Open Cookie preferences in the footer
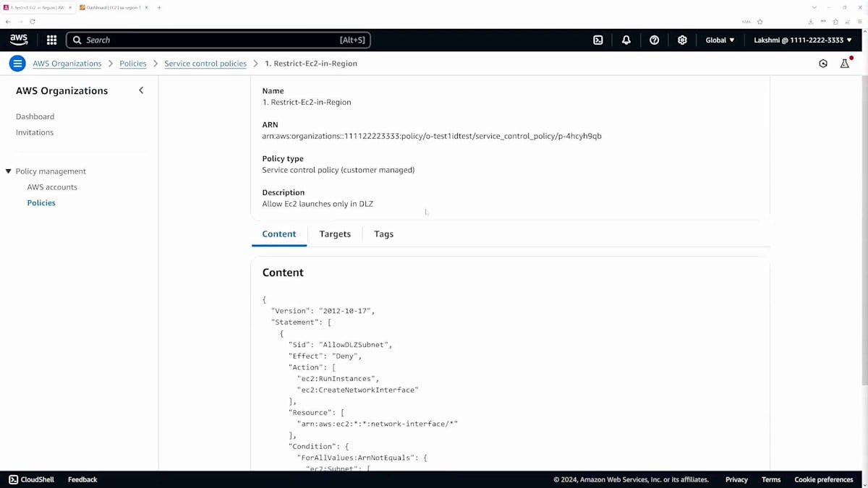The height and width of the screenshot is (488, 868). coord(824,479)
